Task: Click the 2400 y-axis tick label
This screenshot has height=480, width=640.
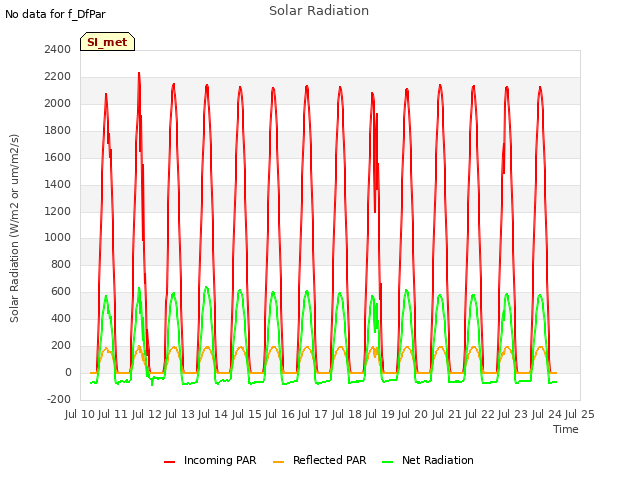Action: click(x=58, y=49)
